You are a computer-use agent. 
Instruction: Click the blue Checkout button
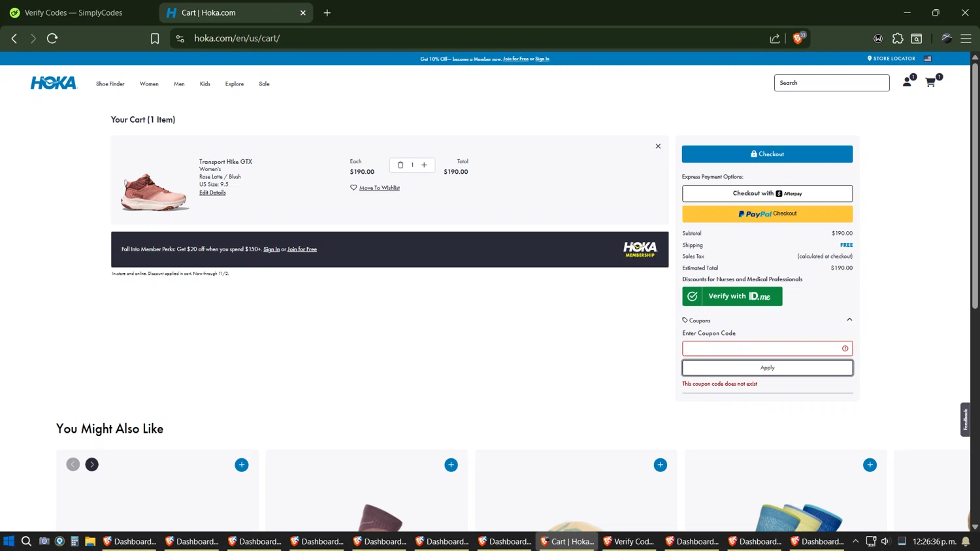click(767, 154)
